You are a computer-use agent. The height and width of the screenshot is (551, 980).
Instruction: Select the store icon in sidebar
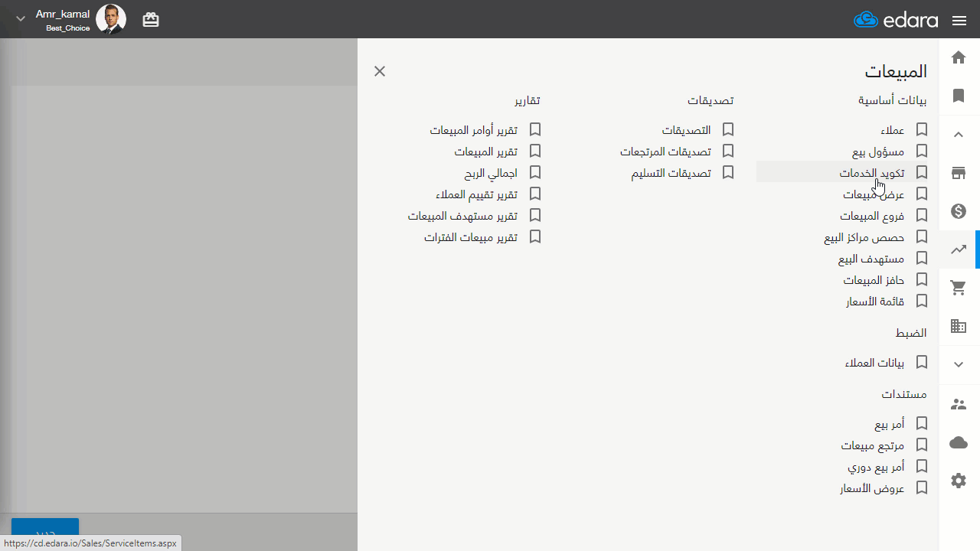coord(959,173)
